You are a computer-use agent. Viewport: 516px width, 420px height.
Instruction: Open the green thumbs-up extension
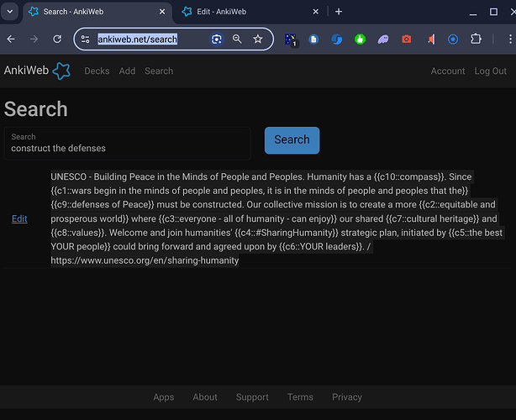coord(360,39)
